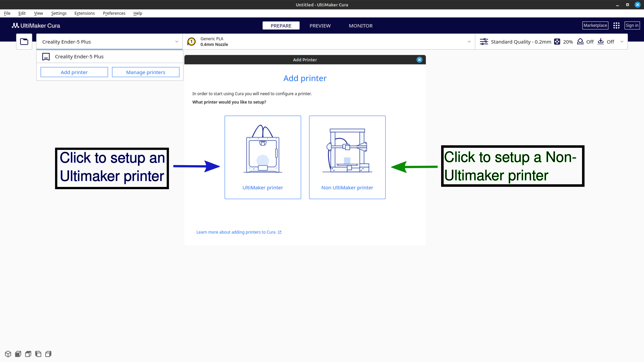Open Learn more about adding printers link
The height and width of the screenshot is (362, 644).
pos(236,232)
